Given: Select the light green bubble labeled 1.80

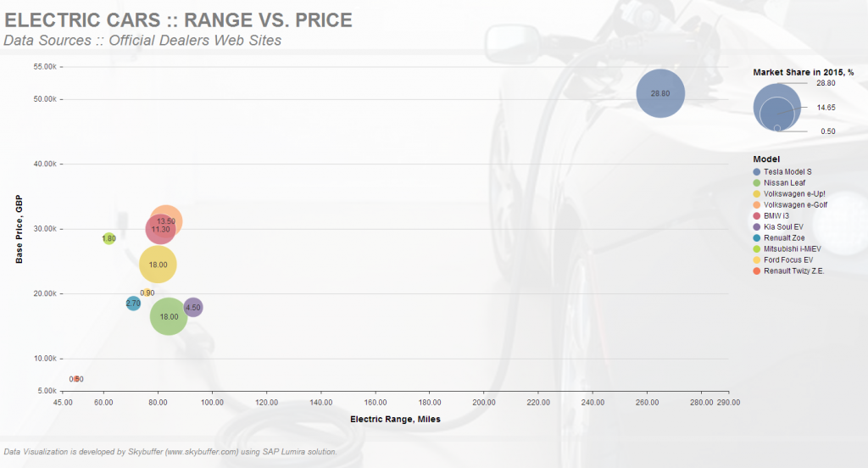Looking at the screenshot, I should pos(108,239).
